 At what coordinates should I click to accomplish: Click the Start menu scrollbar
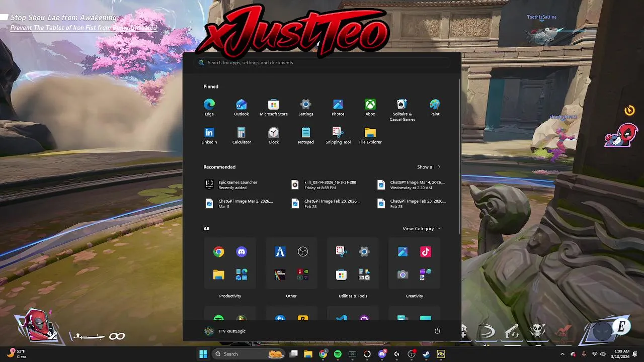(460, 156)
